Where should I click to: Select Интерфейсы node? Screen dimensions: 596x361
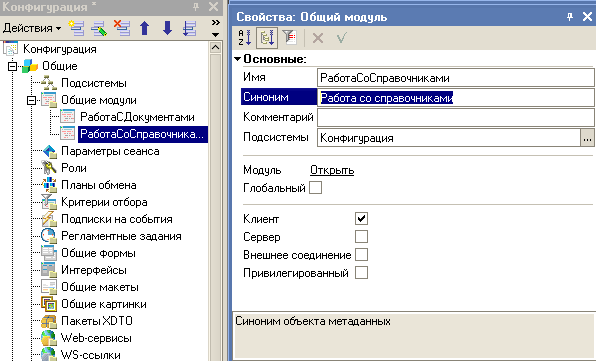click(94, 270)
